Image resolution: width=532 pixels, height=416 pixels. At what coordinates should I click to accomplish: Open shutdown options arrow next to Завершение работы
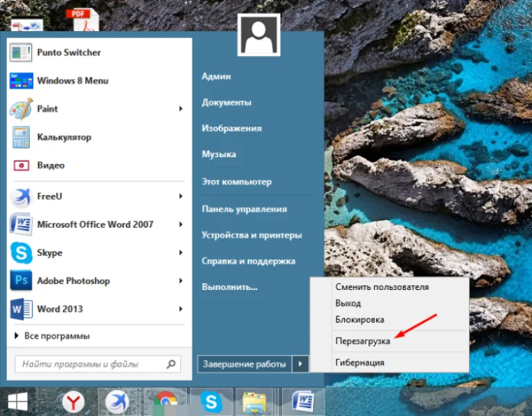(300, 364)
